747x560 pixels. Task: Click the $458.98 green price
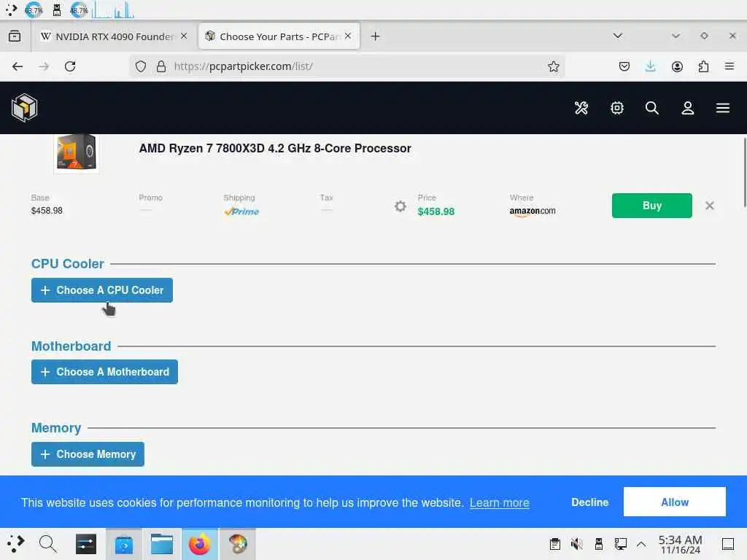pyautogui.click(x=436, y=211)
